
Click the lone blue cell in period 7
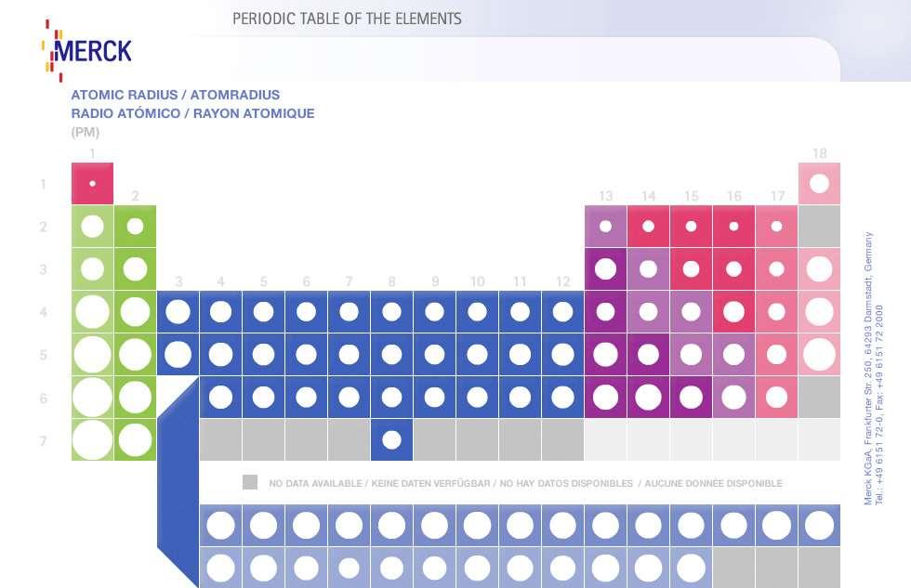(391, 440)
